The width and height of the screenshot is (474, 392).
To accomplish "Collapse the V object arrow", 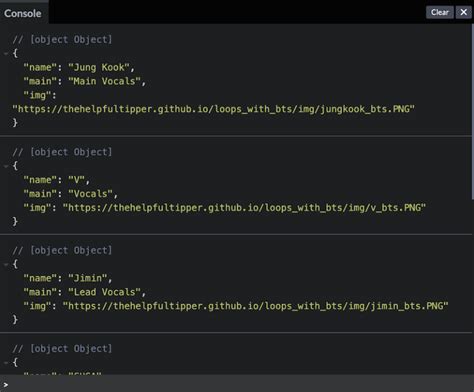I will coord(6,166).
